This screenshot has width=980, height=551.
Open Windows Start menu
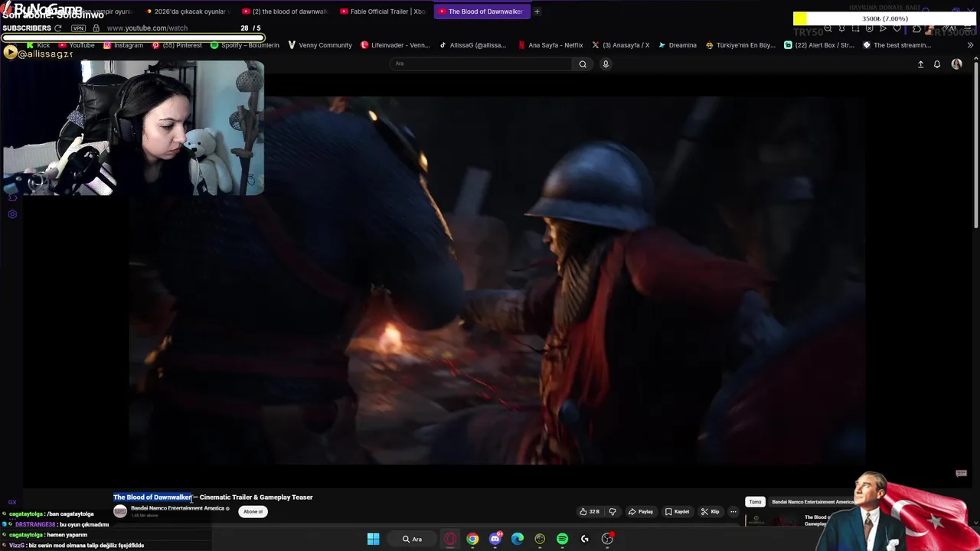point(373,539)
